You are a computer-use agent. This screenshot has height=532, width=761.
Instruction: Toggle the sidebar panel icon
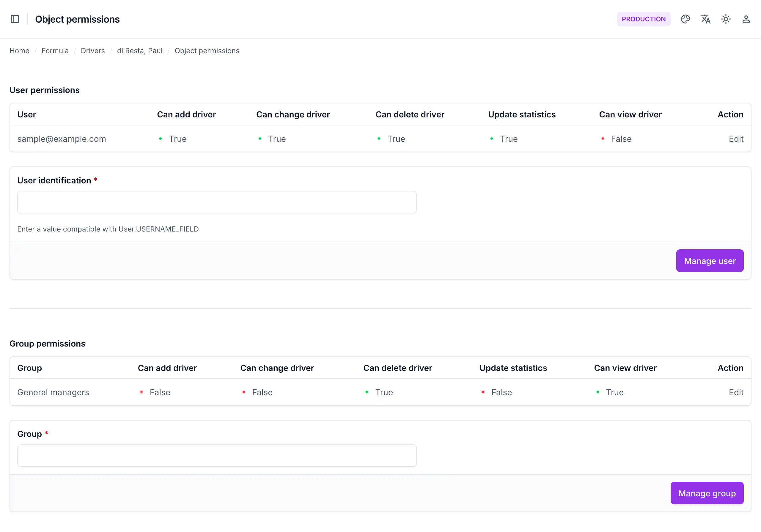tap(15, 19)
